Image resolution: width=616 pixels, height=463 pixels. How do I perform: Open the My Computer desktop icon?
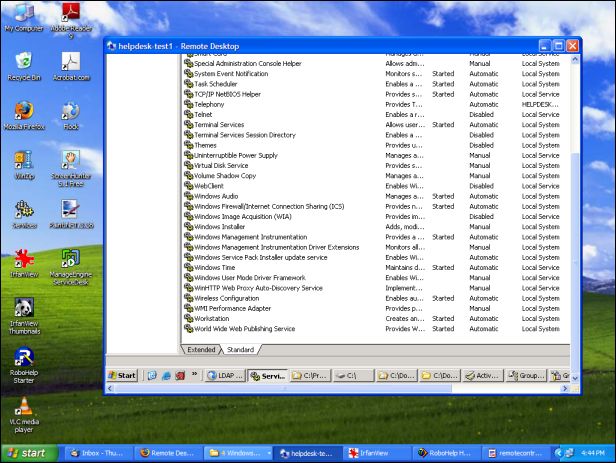[23, 14]
